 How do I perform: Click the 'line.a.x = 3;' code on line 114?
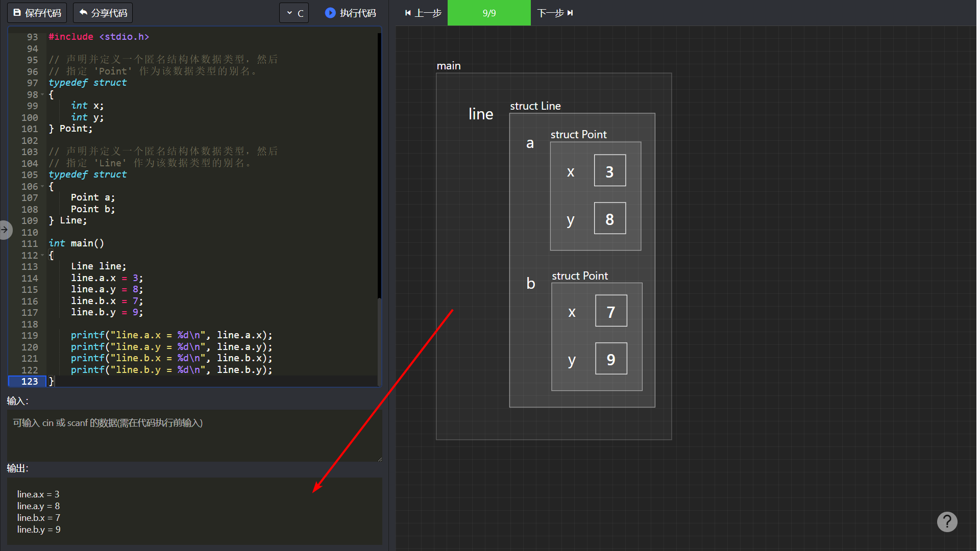click(107, 278)
